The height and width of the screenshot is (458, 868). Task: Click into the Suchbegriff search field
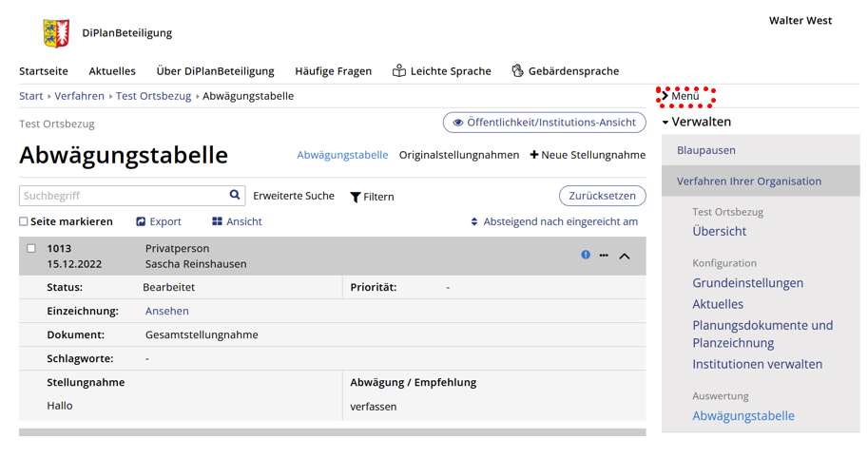coord(124,196)
